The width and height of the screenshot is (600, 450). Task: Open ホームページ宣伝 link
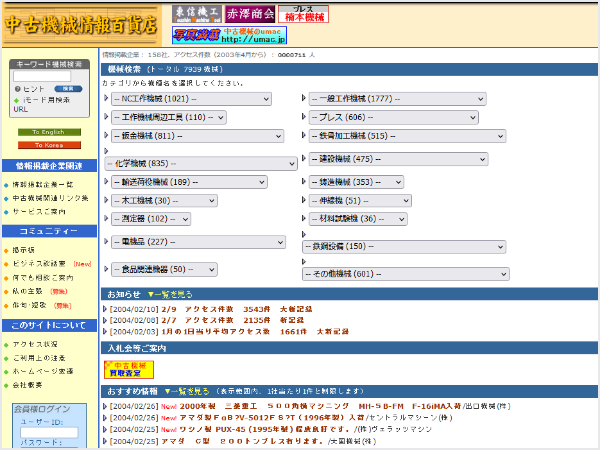(43, 372)
